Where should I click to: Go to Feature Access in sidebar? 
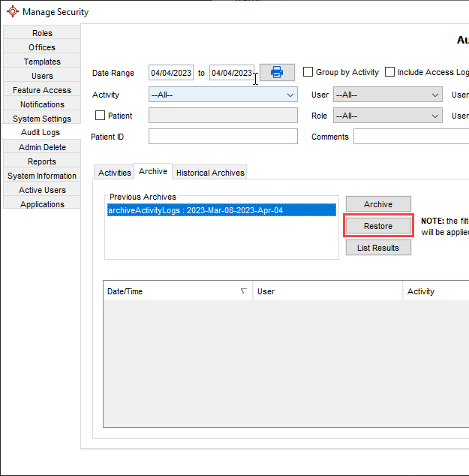click(42, 90)
